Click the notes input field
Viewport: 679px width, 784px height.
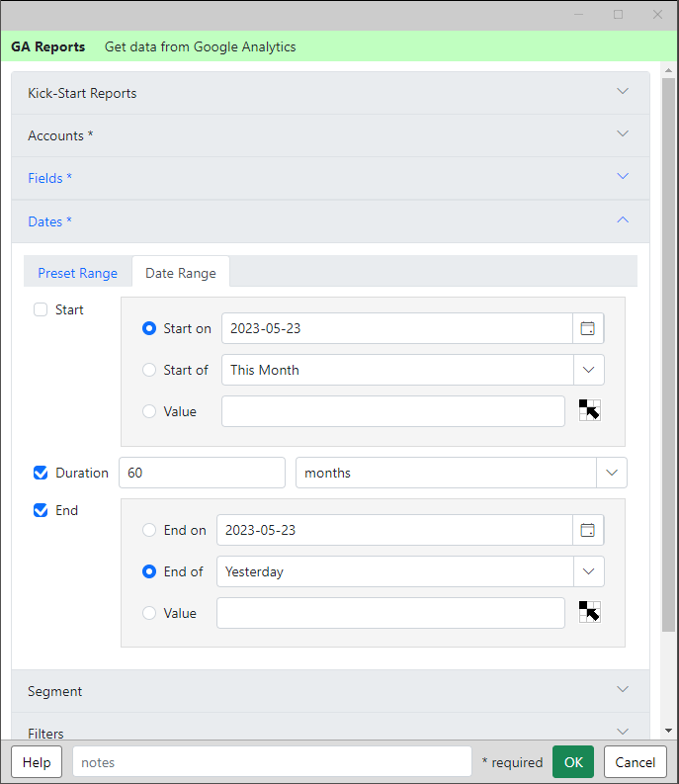tap(272, 762)
